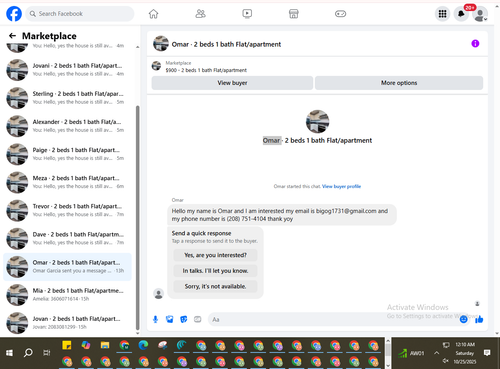500x369 pixels.
Task: Send 'Yes, are you interested?' quick response
Action: [215, 255]
